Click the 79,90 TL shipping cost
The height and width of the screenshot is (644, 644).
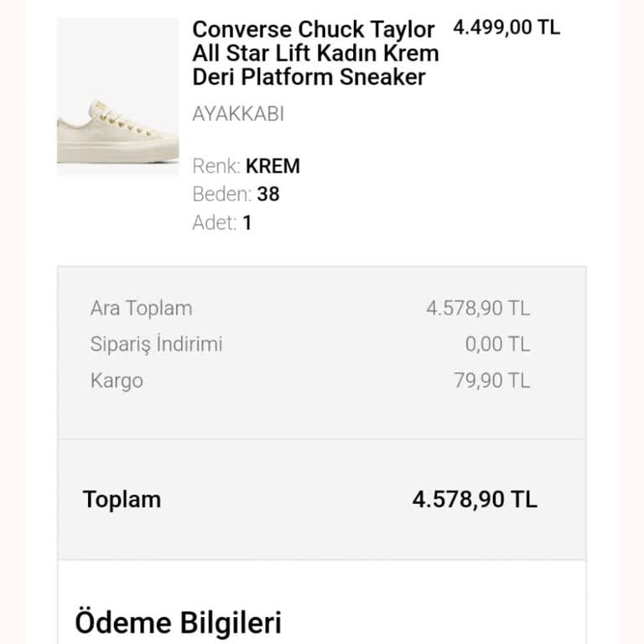click(x=492, y=381)
